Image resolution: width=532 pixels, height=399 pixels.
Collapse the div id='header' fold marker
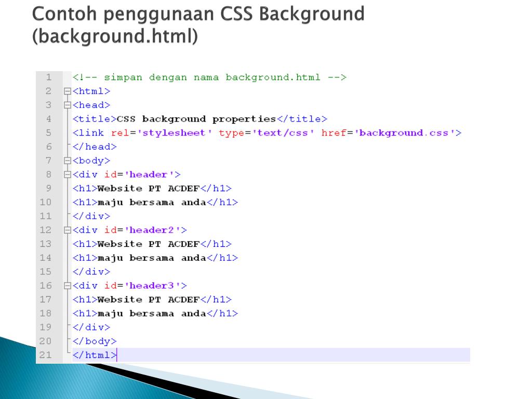coord(67,175)
